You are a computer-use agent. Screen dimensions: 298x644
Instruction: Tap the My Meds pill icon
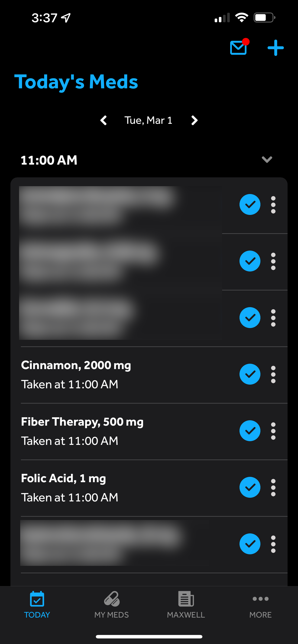[112, 599]
